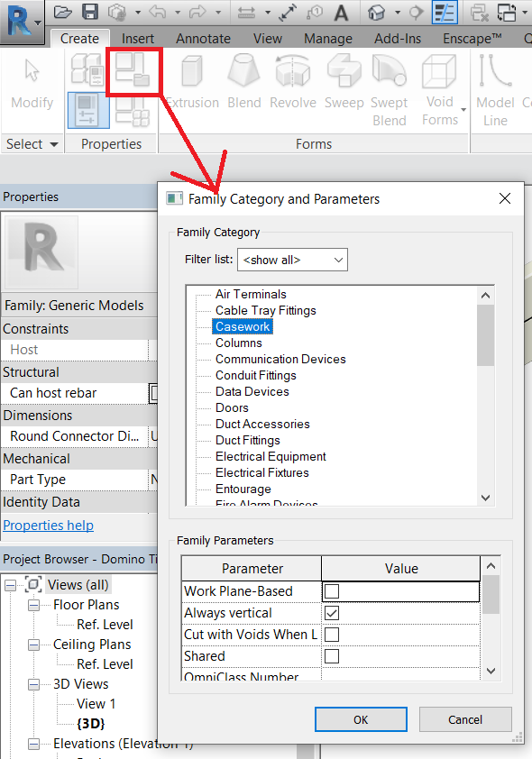The height and width of the screenshot is (759, 532).
Task: Click the Switch Windows icon
Action: pyautogui.click(x=507, y=13)
